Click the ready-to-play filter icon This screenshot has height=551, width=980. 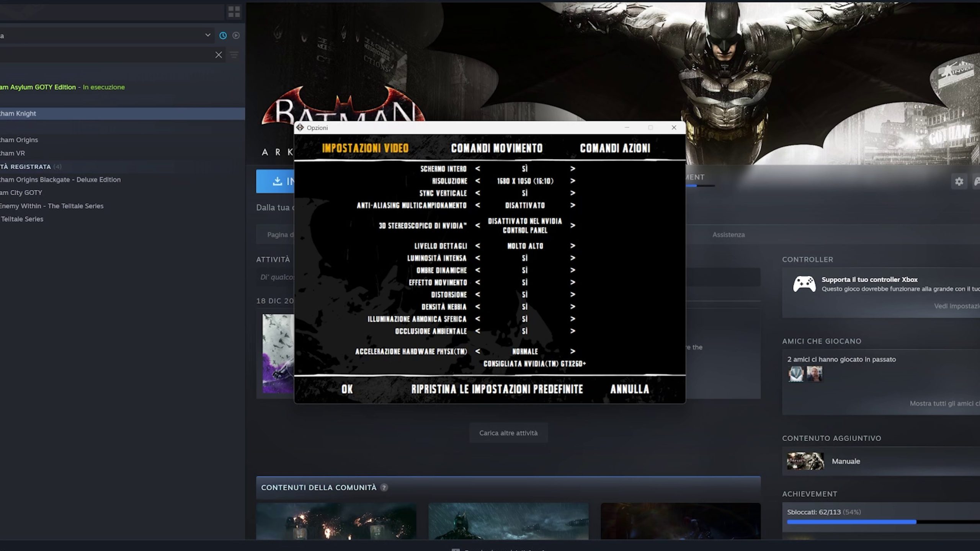coord(236,36)
